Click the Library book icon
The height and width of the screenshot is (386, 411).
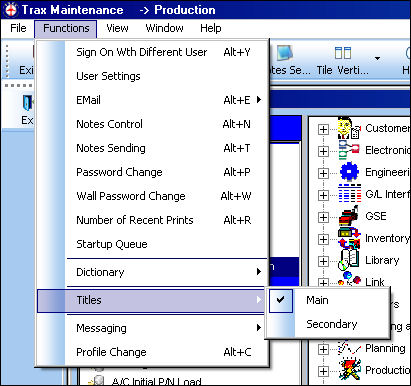[x=349, y=260]
